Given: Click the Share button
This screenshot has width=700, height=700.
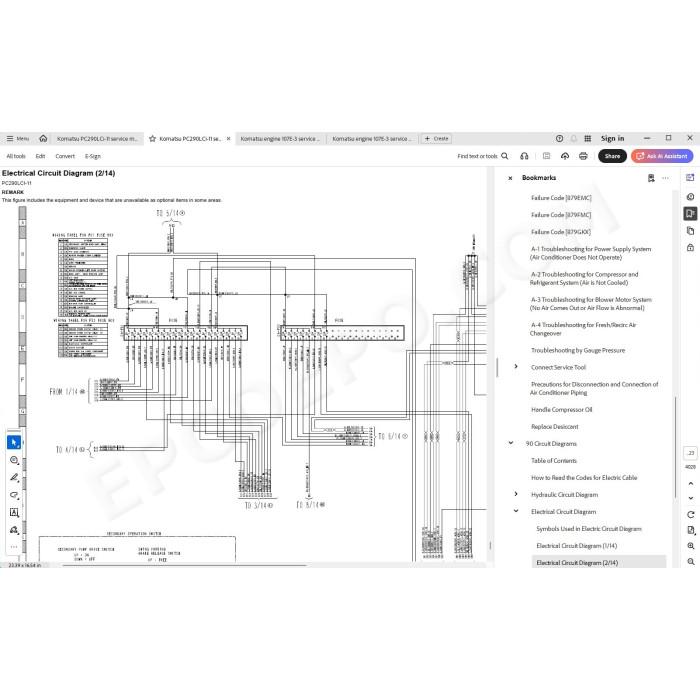Looking at the screenshot, I should pyautogui.click(x=612, y=156).
